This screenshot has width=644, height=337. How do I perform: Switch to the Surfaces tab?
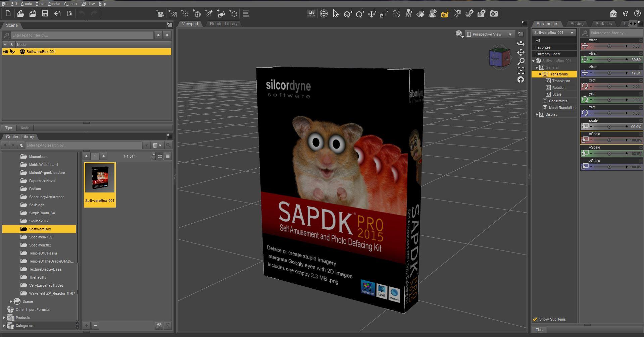point(603,24)
